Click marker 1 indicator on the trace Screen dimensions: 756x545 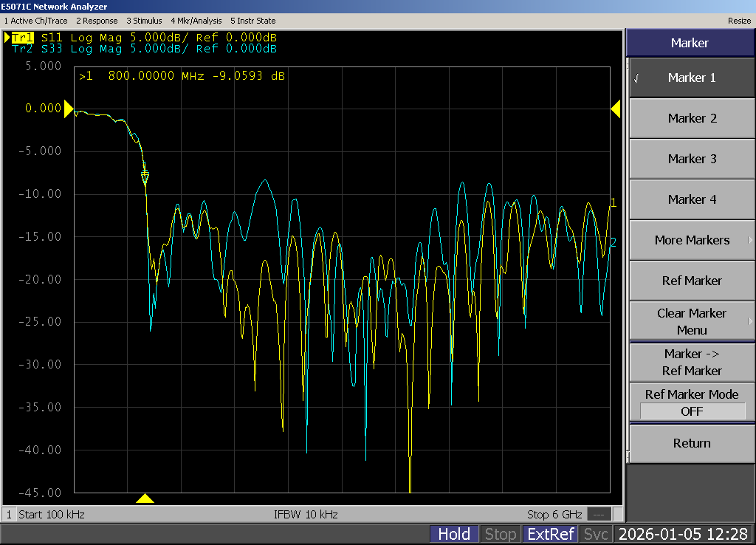(x=145, y=176)
